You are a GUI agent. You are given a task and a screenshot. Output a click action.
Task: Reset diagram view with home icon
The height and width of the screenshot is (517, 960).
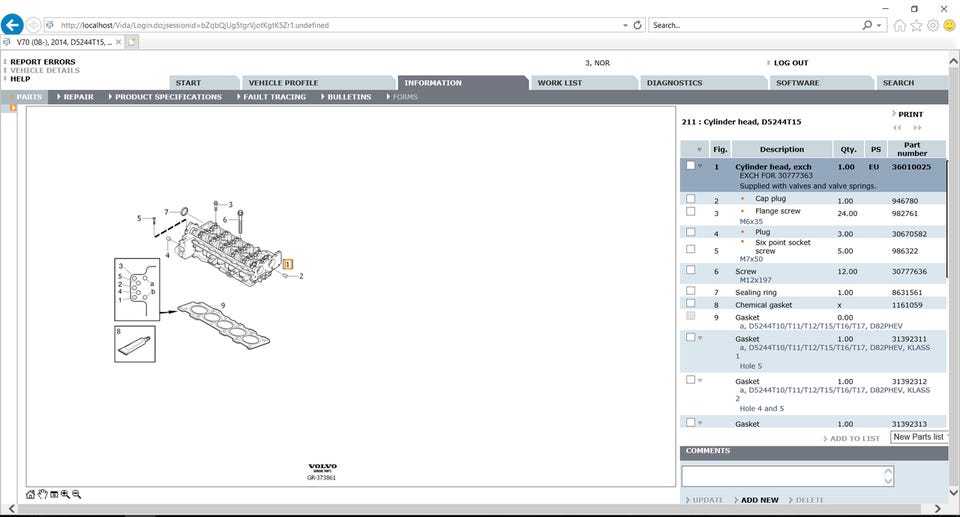[30, 494]
